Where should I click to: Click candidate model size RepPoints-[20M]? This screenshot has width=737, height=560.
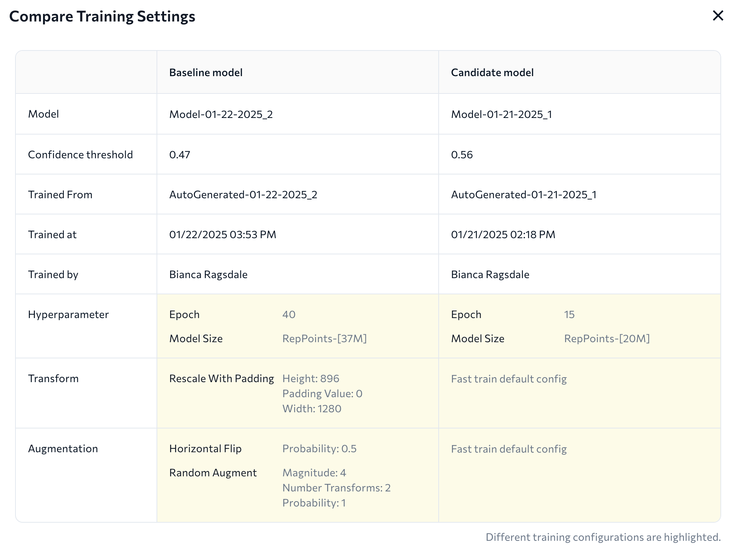tap(606, 338)
